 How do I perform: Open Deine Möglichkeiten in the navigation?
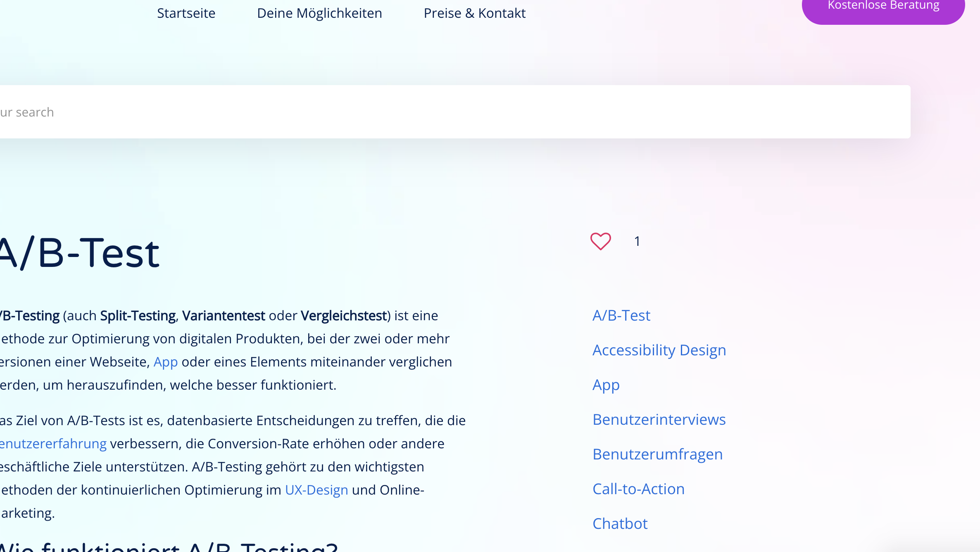tap(319, 13)
